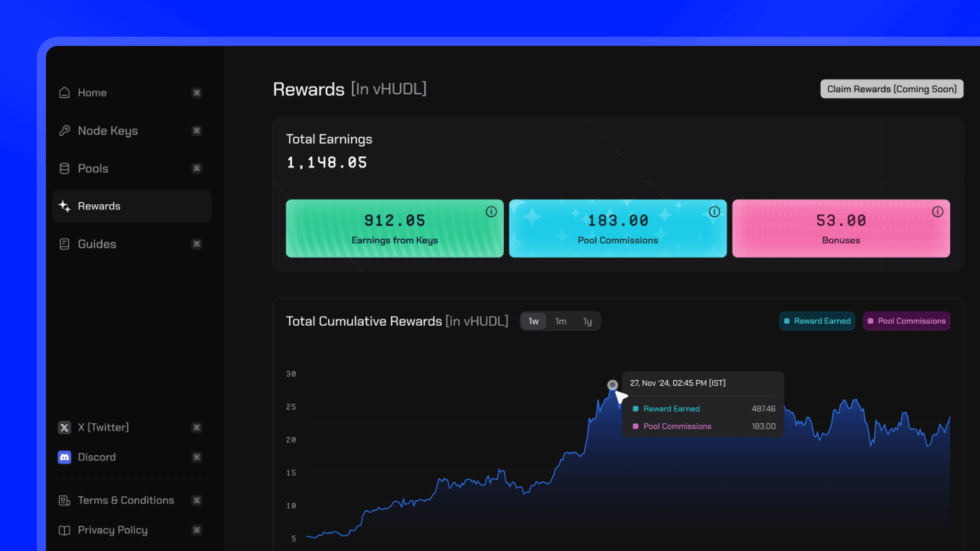Click info icon on Earnings from Keys card
Image resolution: width=980 pixels, height=551 pixels.
click(x=491, y=212)
